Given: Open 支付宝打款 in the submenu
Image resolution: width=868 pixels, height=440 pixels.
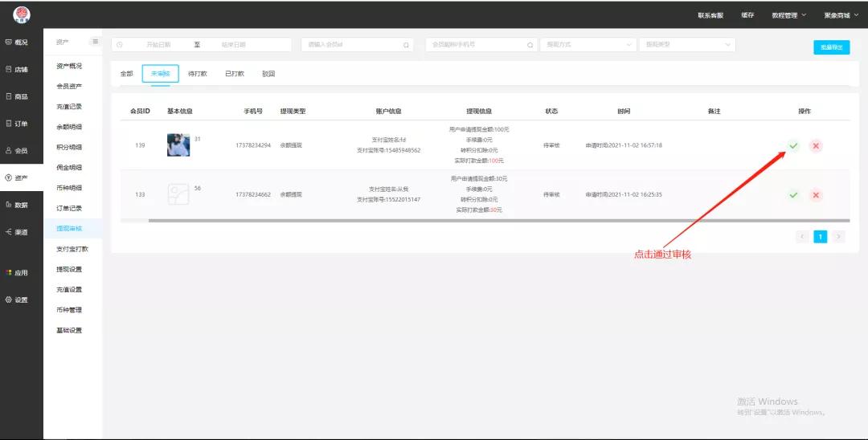Looking at the screenshot, I should point(72,249).
